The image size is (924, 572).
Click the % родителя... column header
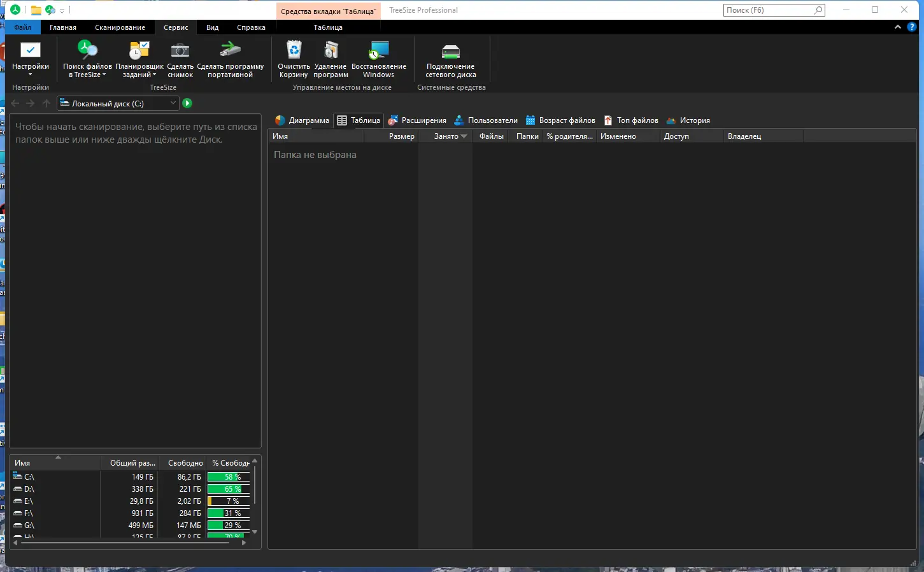[x=569, y=136]
